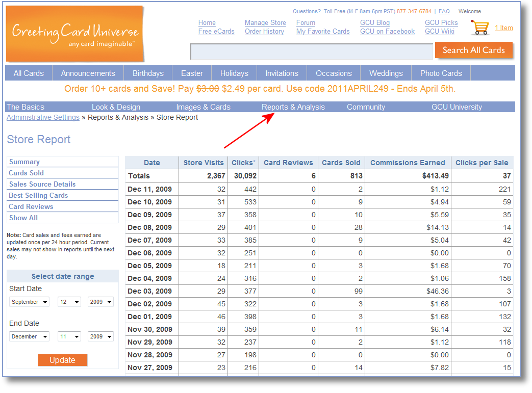Open the All Cards category tab
The image size is (532, 393).
[29, 73]
